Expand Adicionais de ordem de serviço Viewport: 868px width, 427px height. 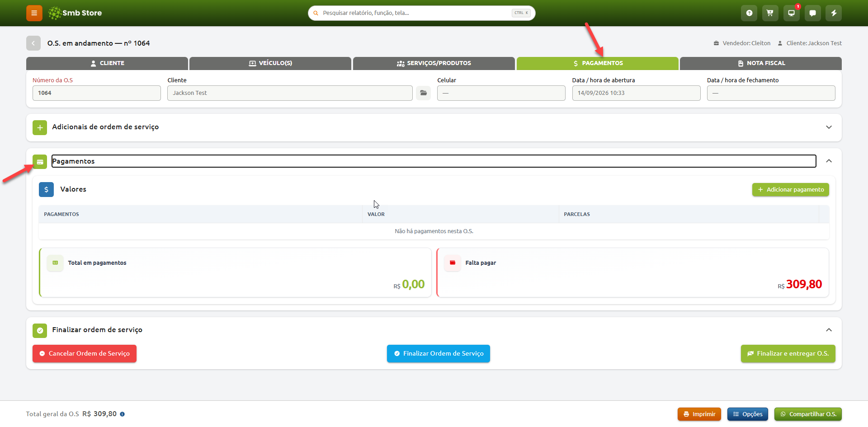pyautogui.click(x=829, y=127)
